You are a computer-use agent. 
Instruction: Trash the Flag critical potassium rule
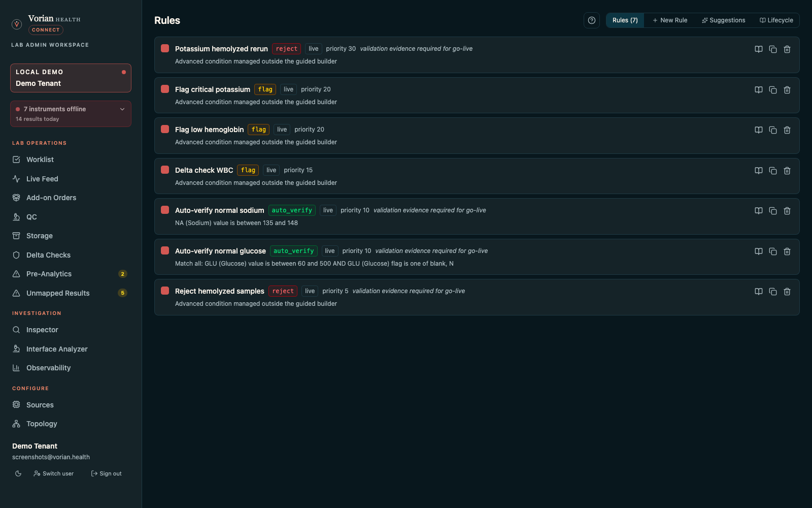tap(787, 90)
